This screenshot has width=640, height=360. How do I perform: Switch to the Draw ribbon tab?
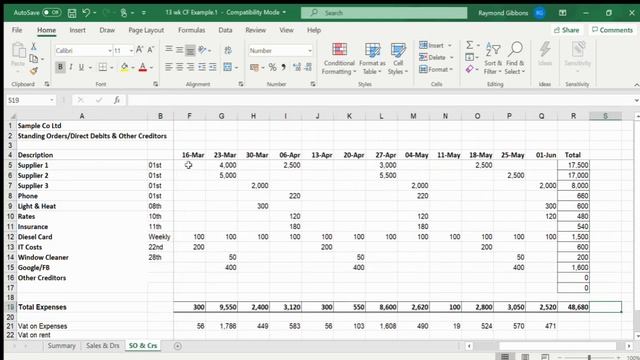pos(107,30)
